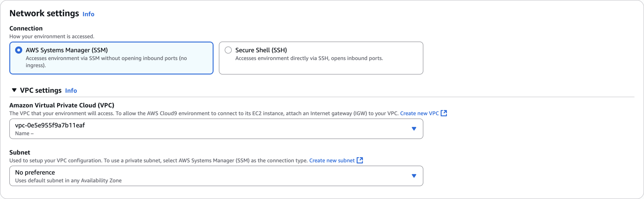Select the AWS Systems Manager (SSM) radio button
This screenshot has height=199, width=644.
(19, 50)
